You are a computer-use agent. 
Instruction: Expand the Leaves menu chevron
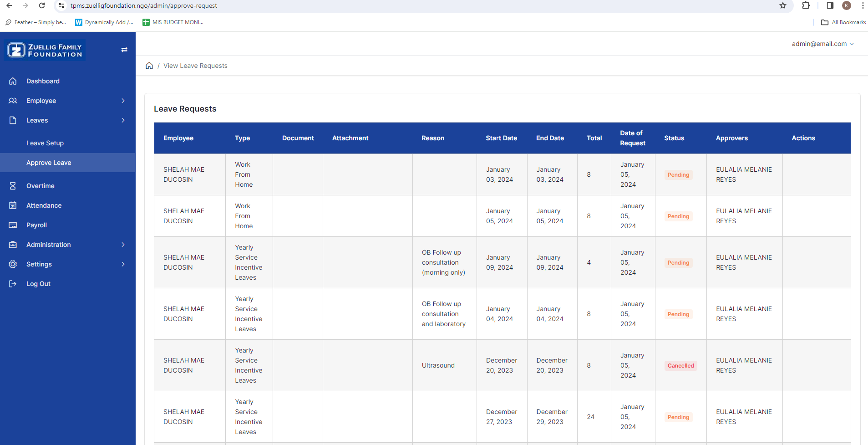pyautogui.click(x=123, y=120)
